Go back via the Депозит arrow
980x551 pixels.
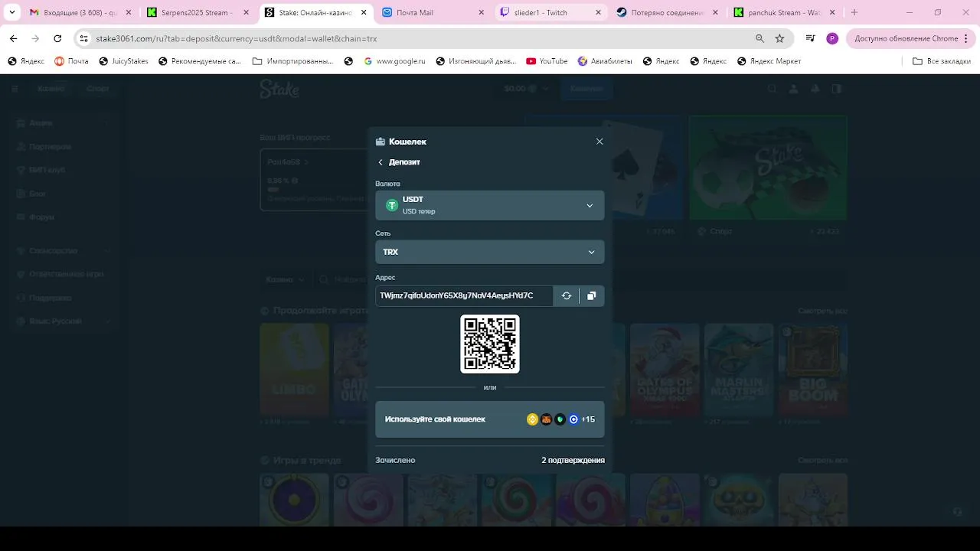point(381,162)
